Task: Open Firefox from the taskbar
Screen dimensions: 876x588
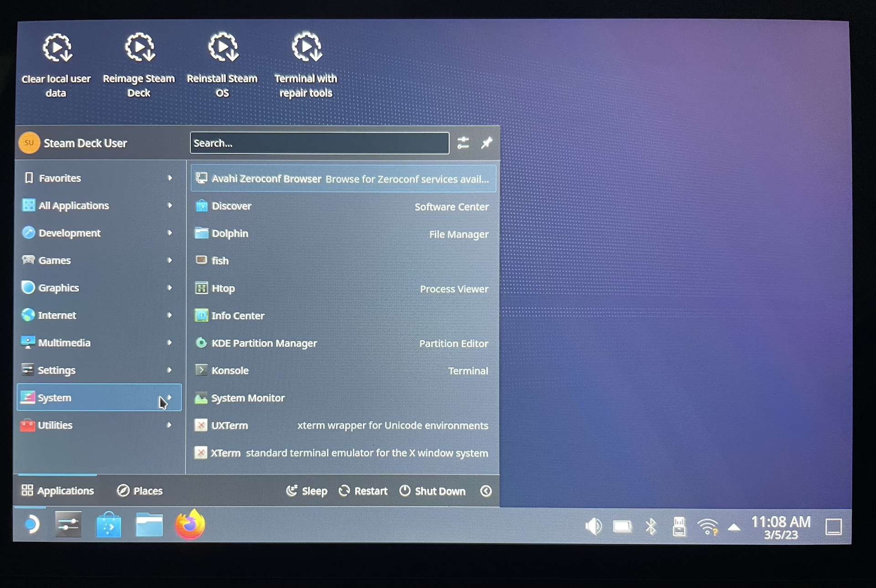Action: (190, 526)
